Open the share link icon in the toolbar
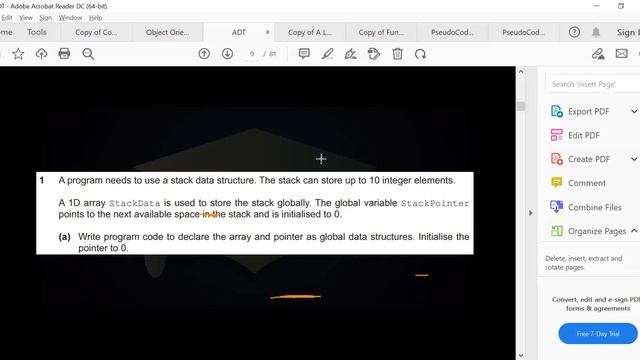 tap(598, 54)
